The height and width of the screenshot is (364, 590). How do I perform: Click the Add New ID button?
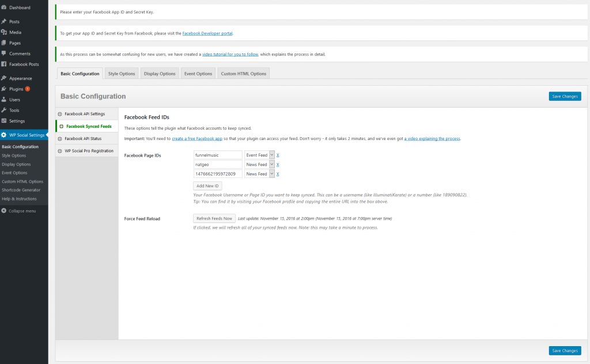(207, 185)
